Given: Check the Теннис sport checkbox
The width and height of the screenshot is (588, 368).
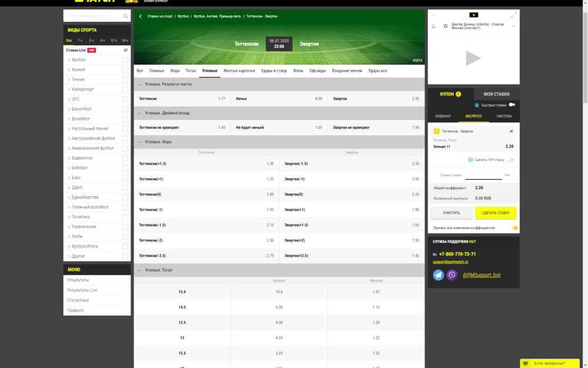Looking at the screenshot, I should (x=125, y=79).
